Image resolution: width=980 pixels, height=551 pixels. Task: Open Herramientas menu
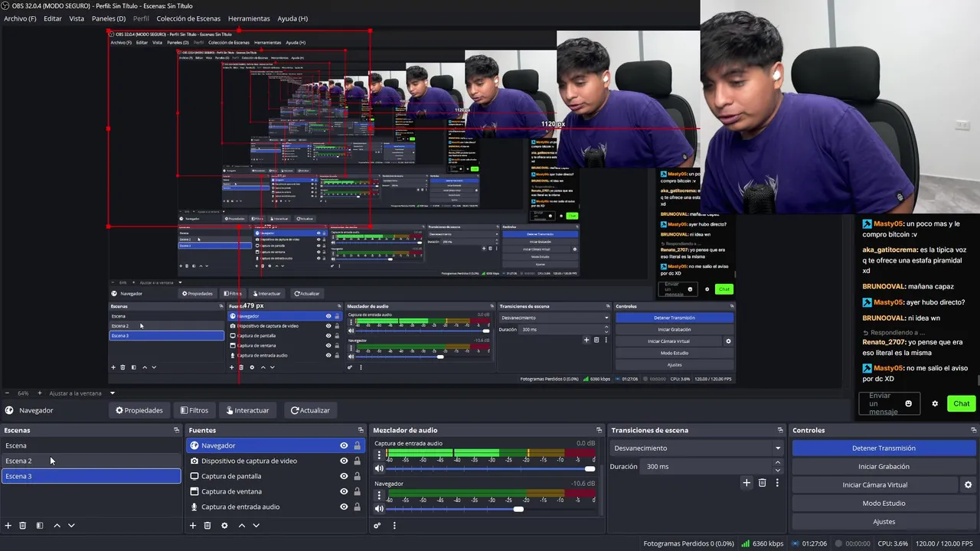[x=249, y=18]
